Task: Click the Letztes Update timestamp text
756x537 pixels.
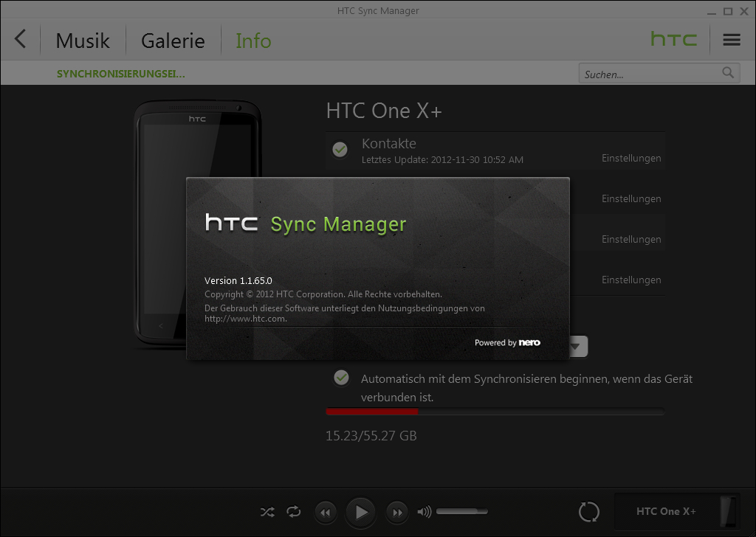Action: tap(442, 159)
